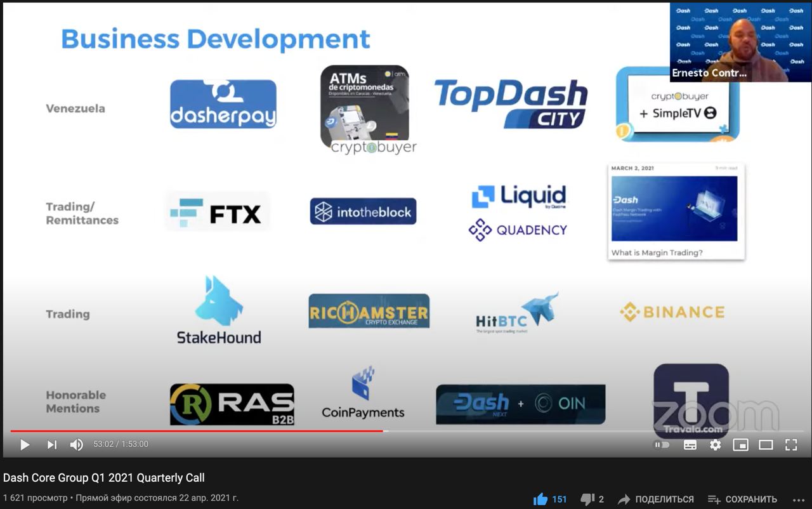Click the QUADENCY logo on the slide

pos(518,230)
